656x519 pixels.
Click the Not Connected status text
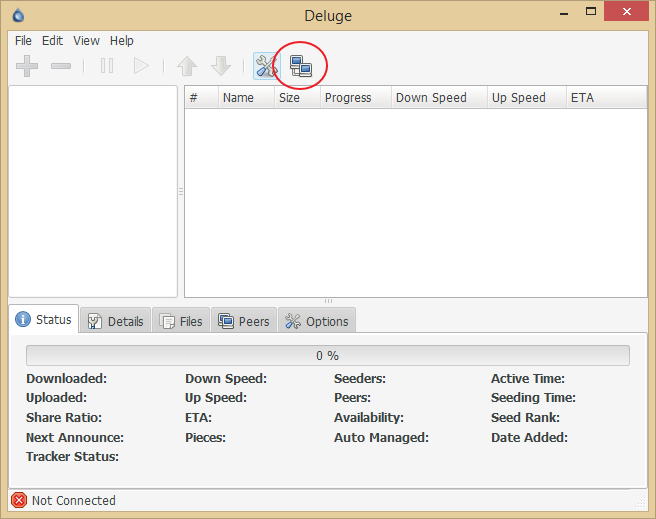coord(74,501)
